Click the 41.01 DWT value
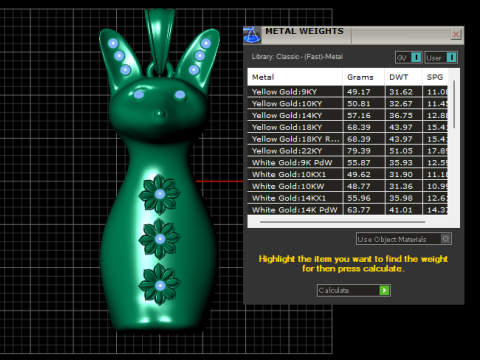This screenshot has height=360, width=480. point(401,210)
